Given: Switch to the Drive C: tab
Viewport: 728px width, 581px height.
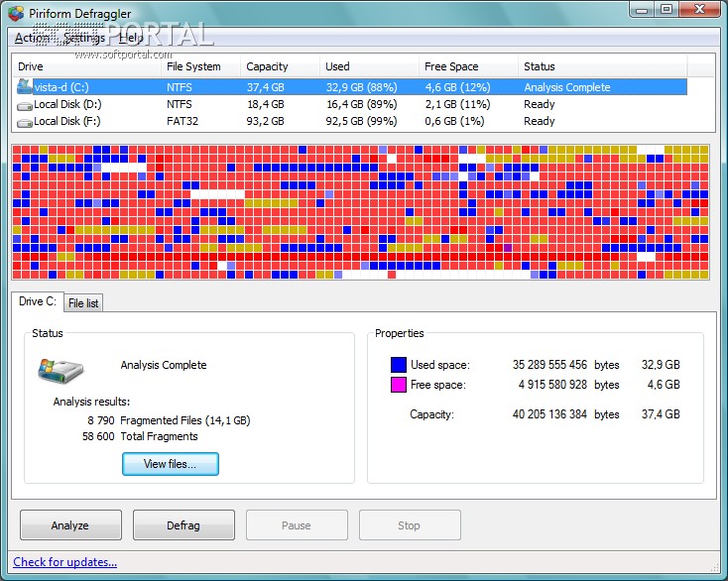Looking at the screenshot, I should pyautogui.click(x=37, y=301).
